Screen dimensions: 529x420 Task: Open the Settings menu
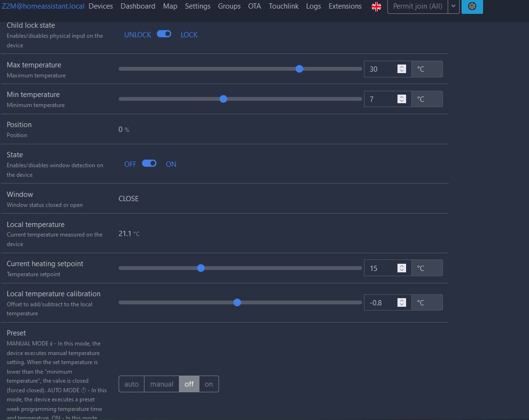coord(198,6)
